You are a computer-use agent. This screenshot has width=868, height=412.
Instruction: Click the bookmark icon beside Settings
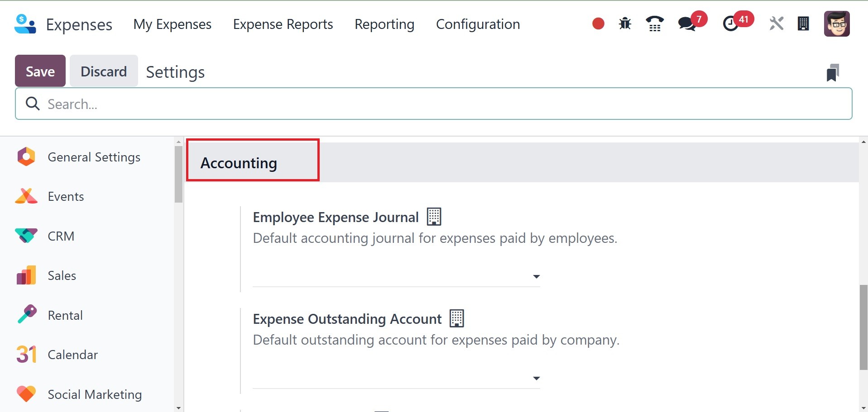[833, 72]
